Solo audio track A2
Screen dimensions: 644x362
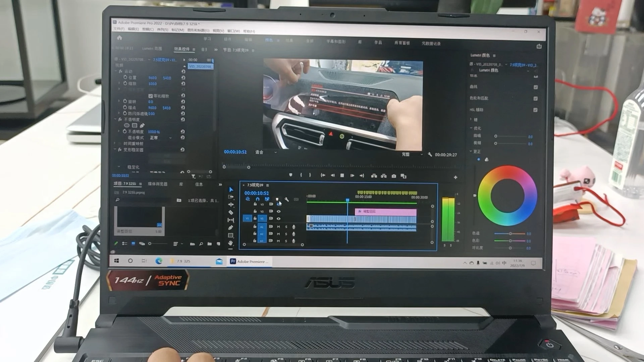pos(286,234)
